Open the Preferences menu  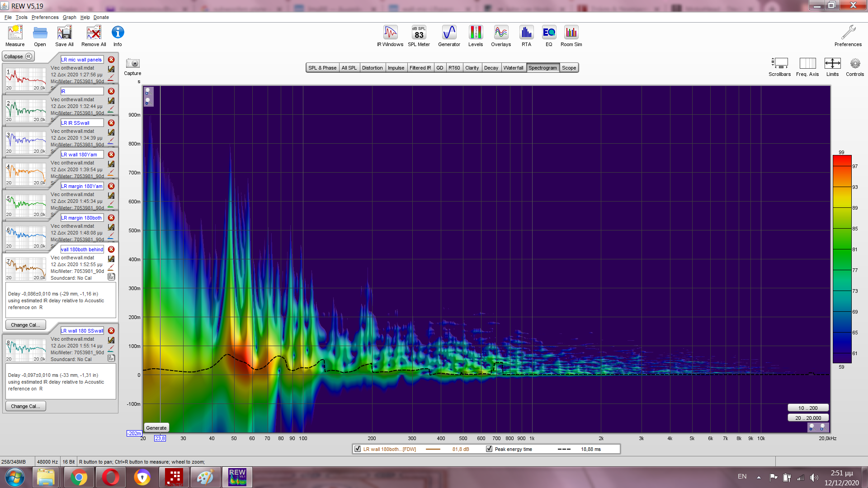[45, 17]
